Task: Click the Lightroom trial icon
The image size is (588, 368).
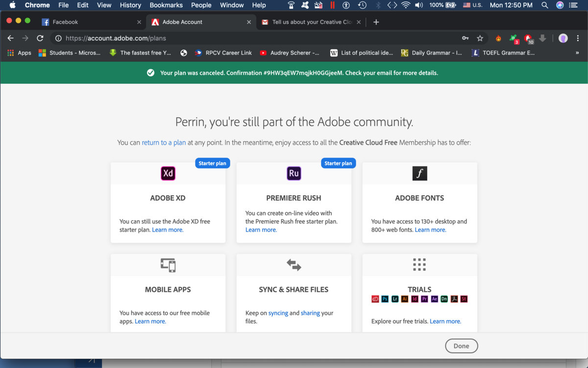Action: coord(395,299)
